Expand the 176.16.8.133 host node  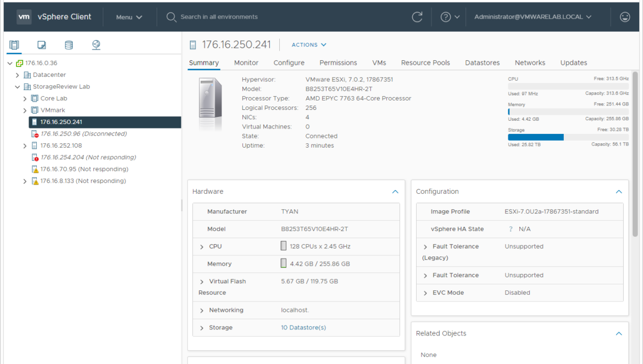click(x=25, y=181)
